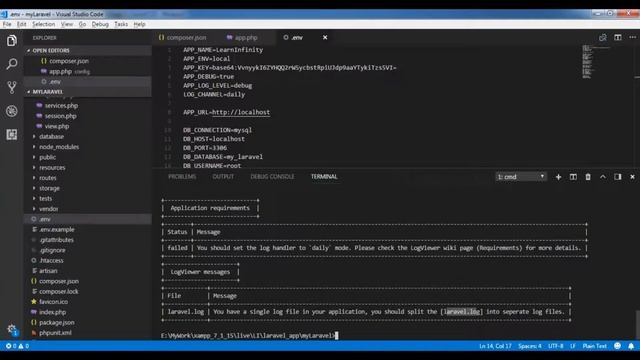
Task: Switch to the OUTPUT panel tab
Action: 223,177
